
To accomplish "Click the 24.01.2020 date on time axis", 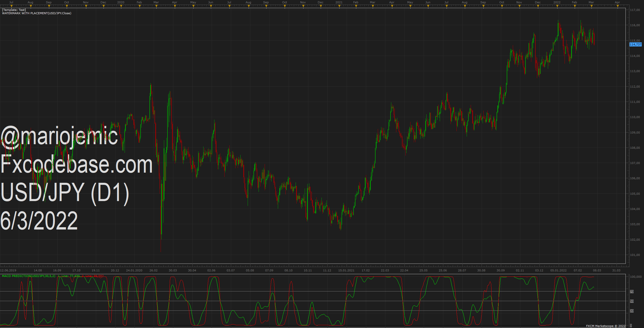I will point(134,270).
